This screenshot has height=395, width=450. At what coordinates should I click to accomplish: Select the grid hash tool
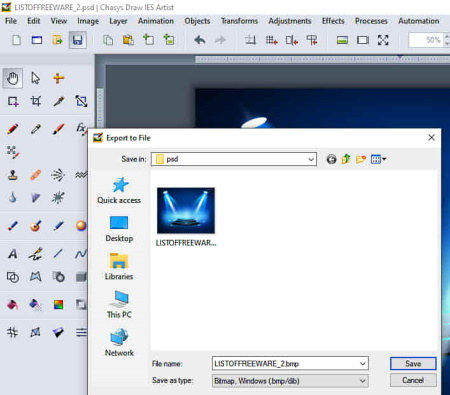13,332
